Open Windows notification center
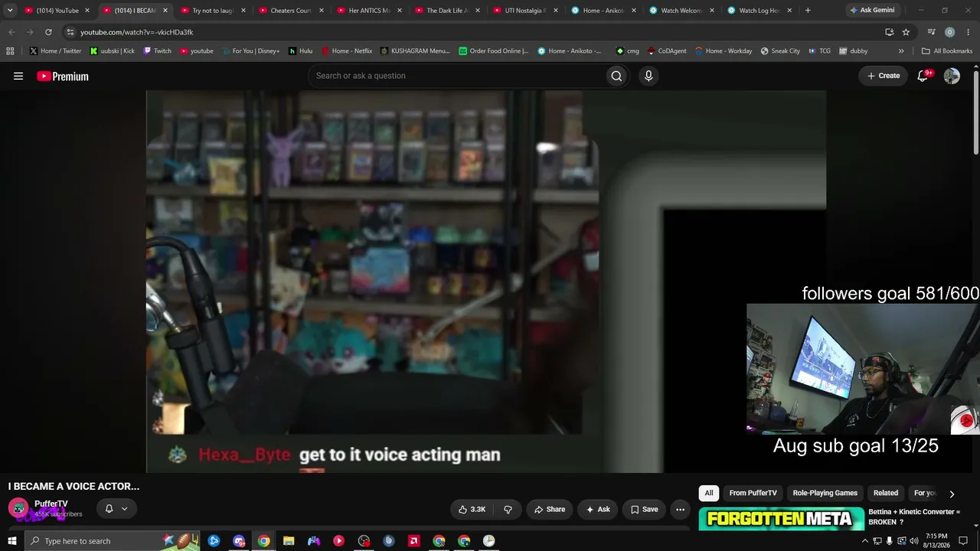The image size is (980, 551). coord(963,541)
